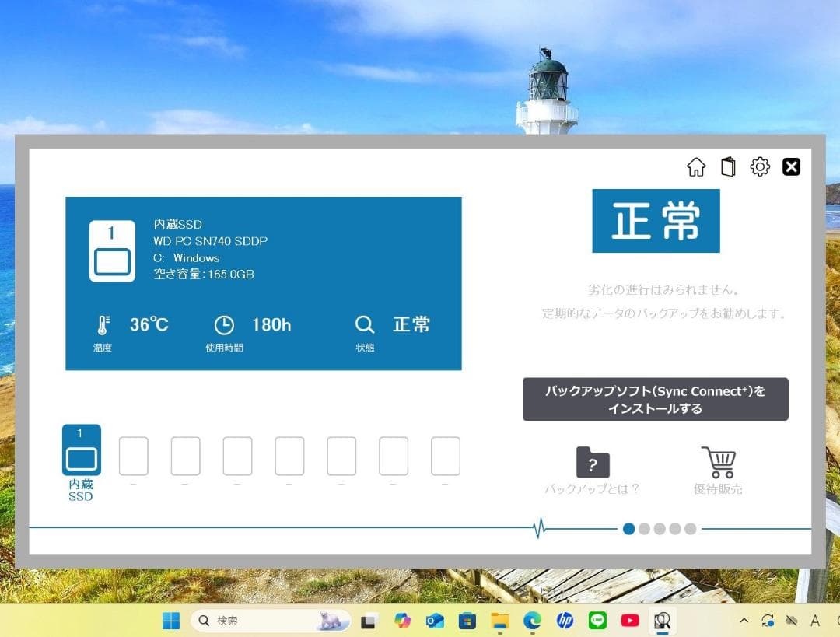The width and height of the screenshot is (840, 637).
Task: Click the usage time clock icon
Action: [224, 324]
